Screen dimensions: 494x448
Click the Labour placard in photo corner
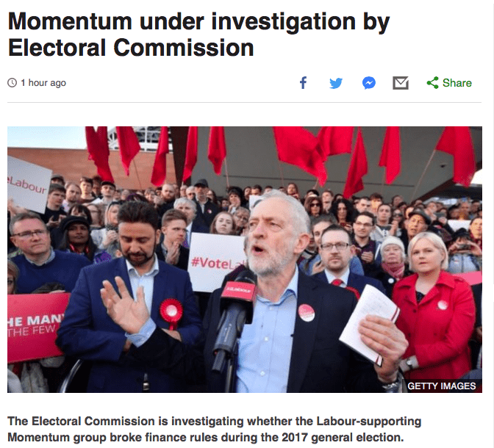[29, 184]
